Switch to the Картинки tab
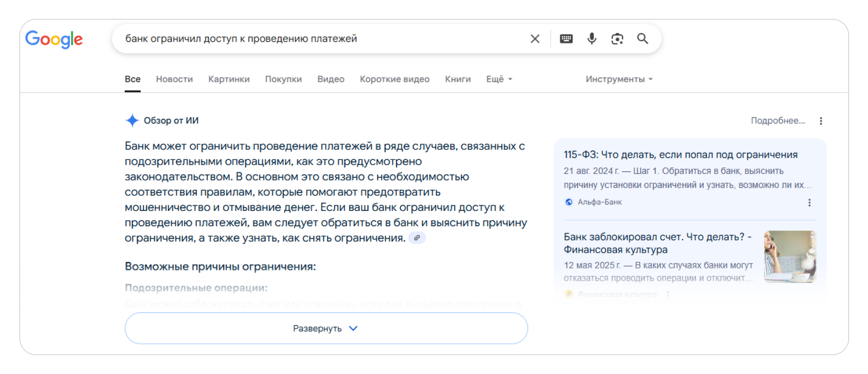Viewport: 868px width, 374px height. [229, 79]
